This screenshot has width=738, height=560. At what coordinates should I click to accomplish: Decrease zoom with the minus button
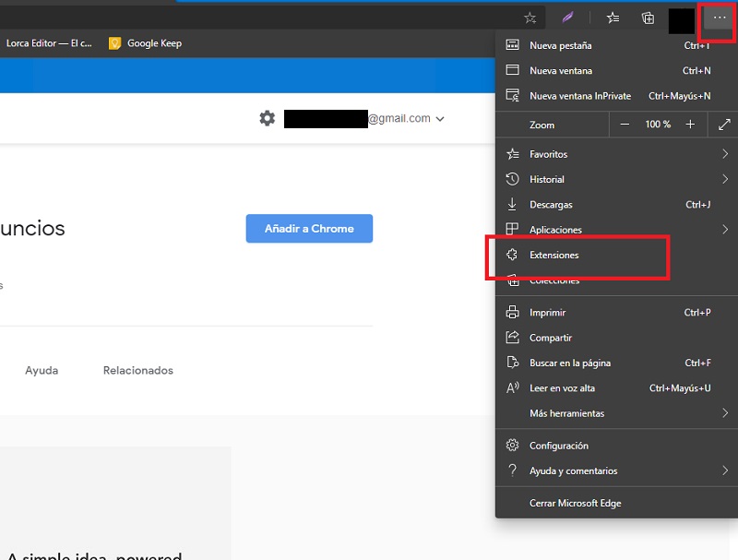click(x=625, y=125)
